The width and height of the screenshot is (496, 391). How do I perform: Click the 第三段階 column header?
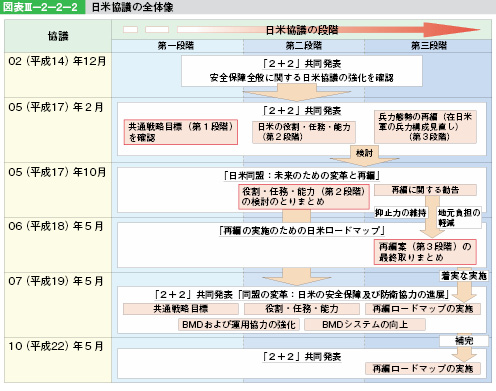click(x=428, y=46)
